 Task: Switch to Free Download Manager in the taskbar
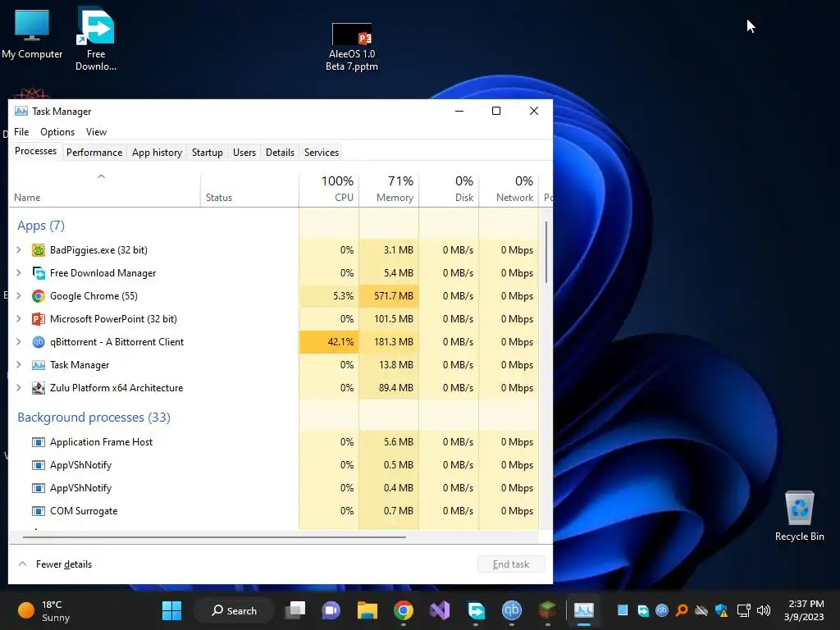pyautogui.click(x=476, y=610)
